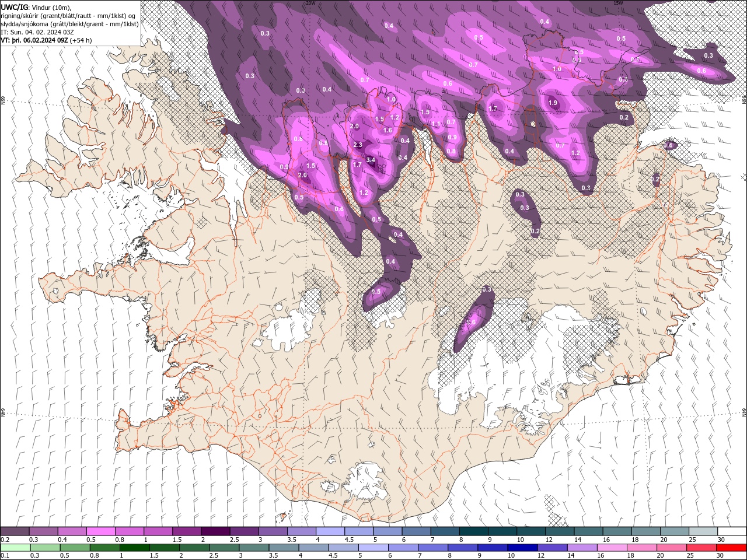
Task: Click the 2.3 precipitation value on the map
Action: coord(358,145)
